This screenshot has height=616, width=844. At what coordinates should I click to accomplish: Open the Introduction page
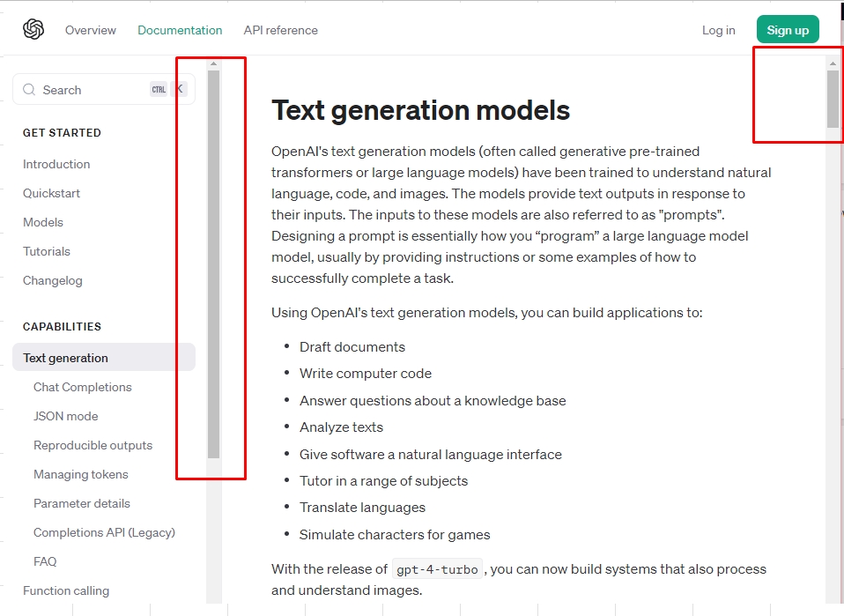click(56, 164)
